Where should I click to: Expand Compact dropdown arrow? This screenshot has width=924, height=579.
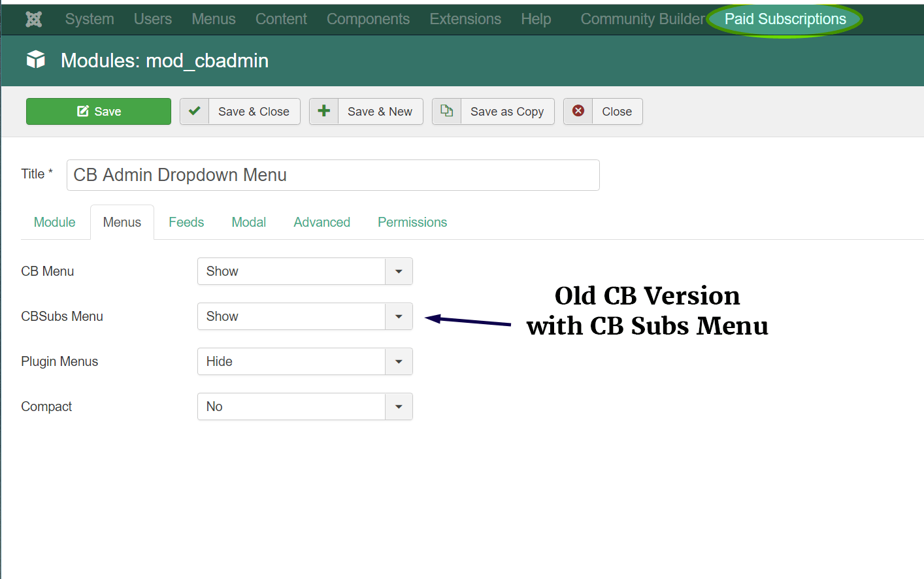click(399, 406)
